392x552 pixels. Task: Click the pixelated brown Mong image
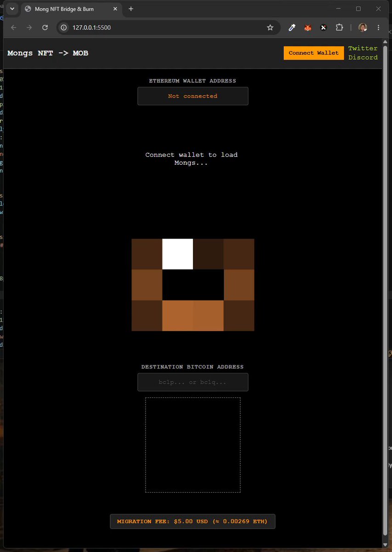click(x=193, y=285)
